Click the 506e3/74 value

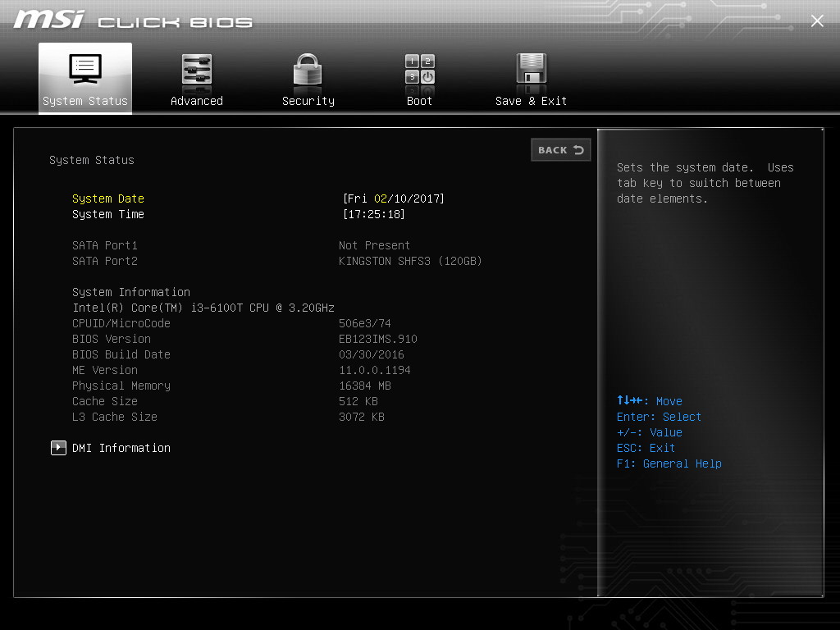365,323
